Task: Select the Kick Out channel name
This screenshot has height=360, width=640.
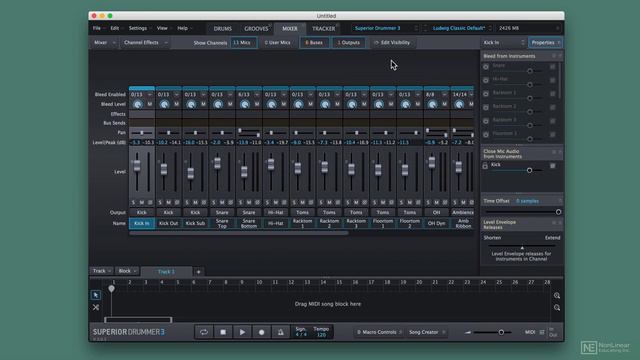Action: click(169, 224)
